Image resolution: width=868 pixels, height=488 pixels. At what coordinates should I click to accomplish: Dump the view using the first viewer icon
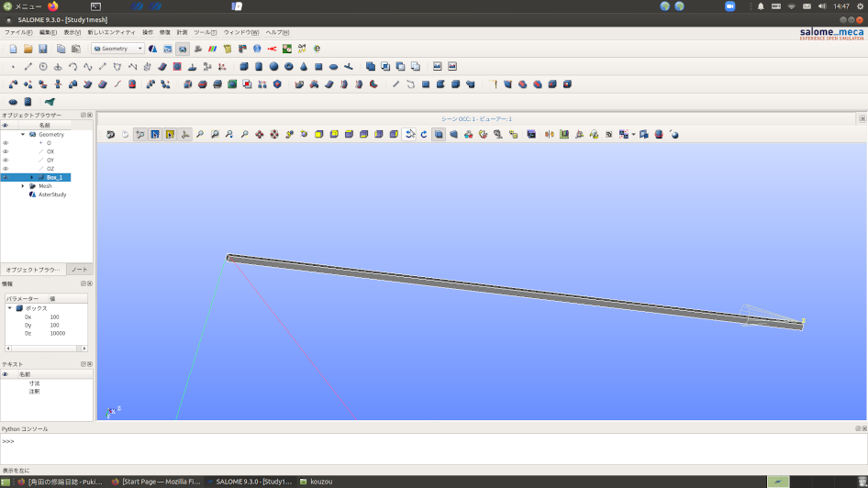point(110,135)
